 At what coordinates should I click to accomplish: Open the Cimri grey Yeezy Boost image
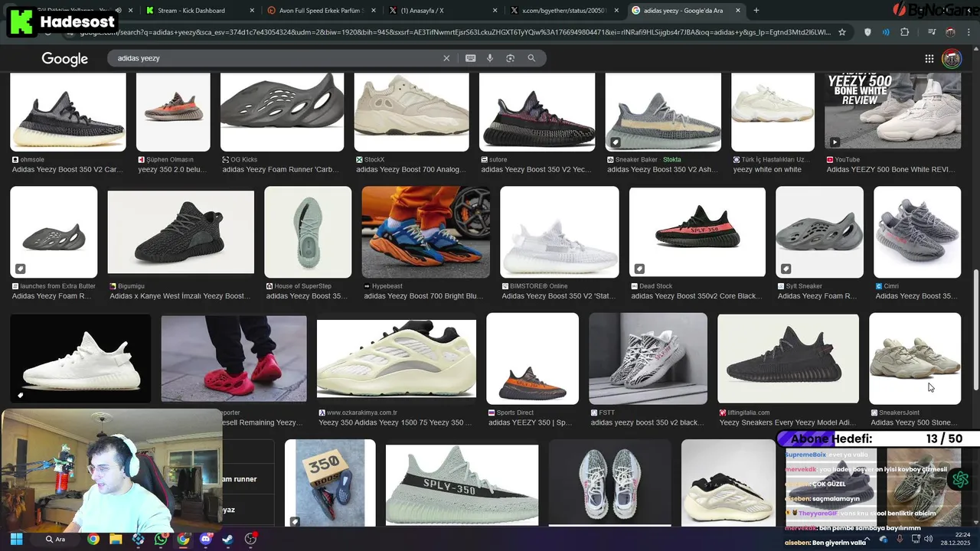coord(917,231)
